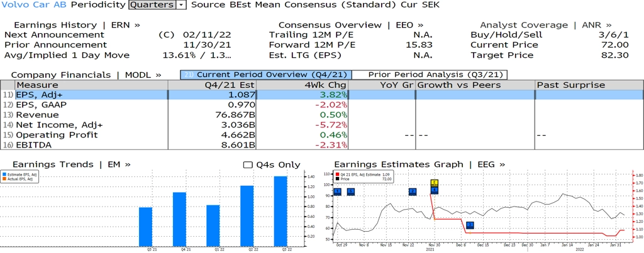Image resolution: width=644 pixels, height=253 pixels.
Task: Select the Operating Profit row
Action: tap(322, 135)
